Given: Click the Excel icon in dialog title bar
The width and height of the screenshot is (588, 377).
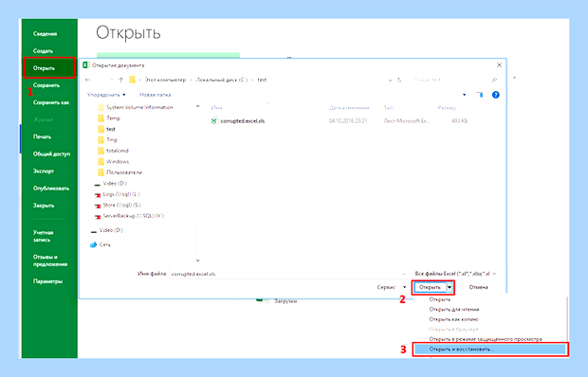Looking at the screenshot, I should tap(86, 65).
